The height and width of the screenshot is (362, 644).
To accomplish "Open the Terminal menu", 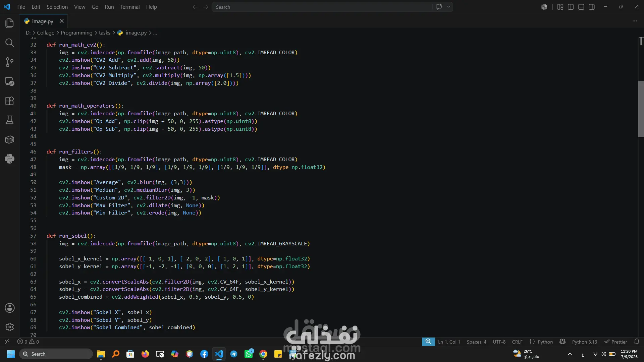I will pos(130,7).
